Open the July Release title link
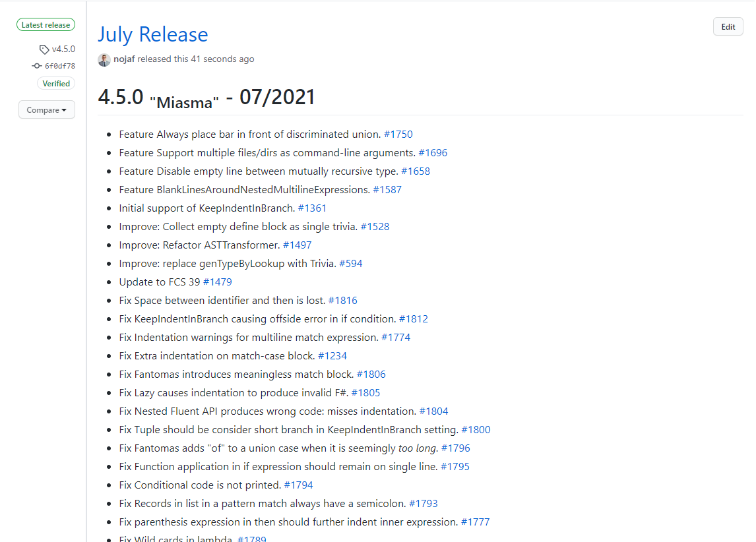756x542 pixels. [x=153, y=35]
